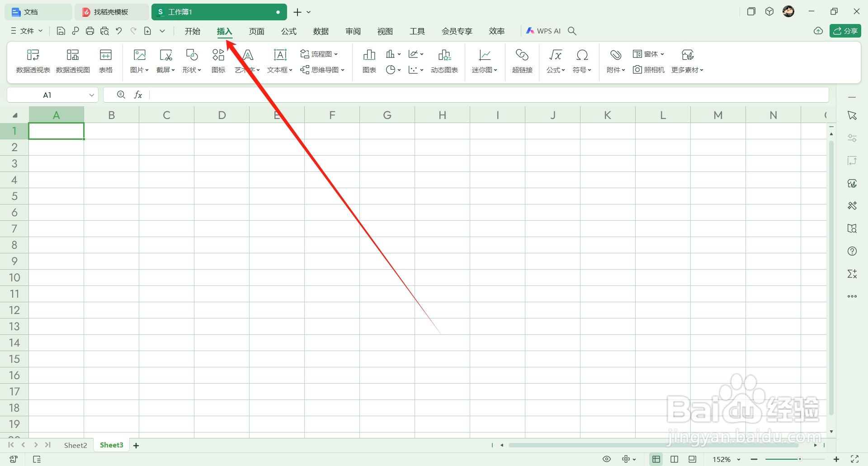
Task: Undo the last action
Action: 119,31
